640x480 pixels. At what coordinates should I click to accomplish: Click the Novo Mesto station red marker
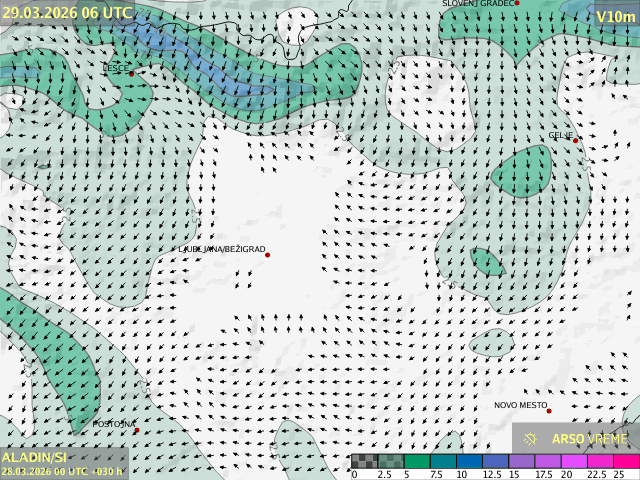(x=549, y=411)
